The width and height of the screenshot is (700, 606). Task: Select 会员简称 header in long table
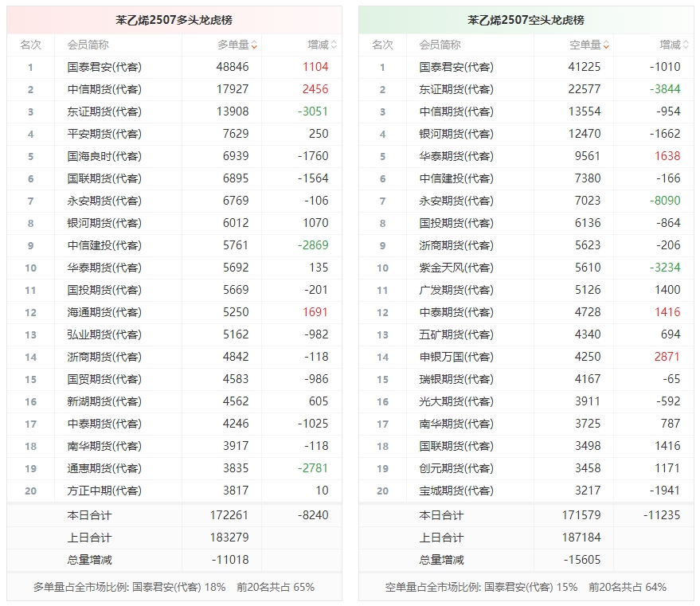pyautogui.click(x=88, y=45)
